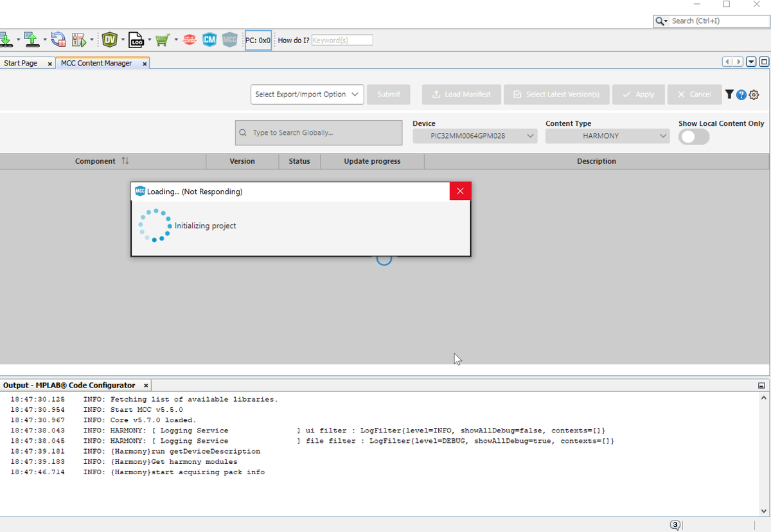Open the DV Data Visualizer icon
The image size is (771, 532).
(x=110, y=40)
